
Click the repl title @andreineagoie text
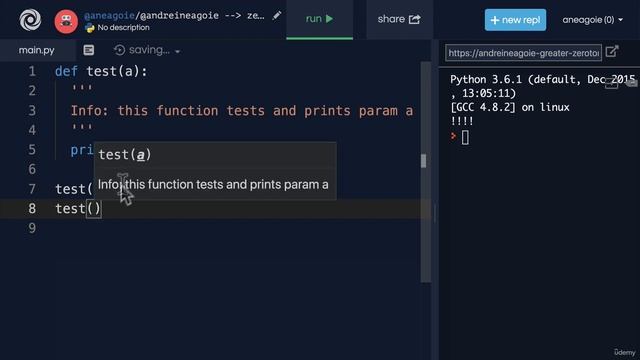coord(179,16)
